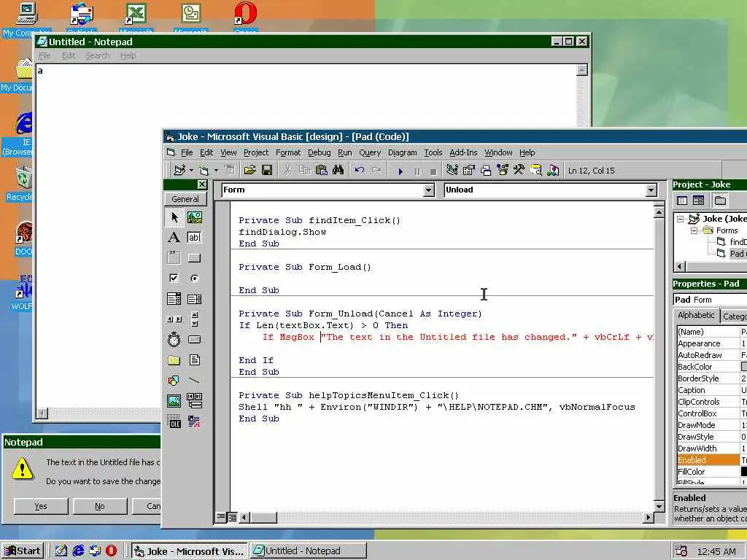
Task: Open the Object Browser toolbar icon
Action: [502, 170]
